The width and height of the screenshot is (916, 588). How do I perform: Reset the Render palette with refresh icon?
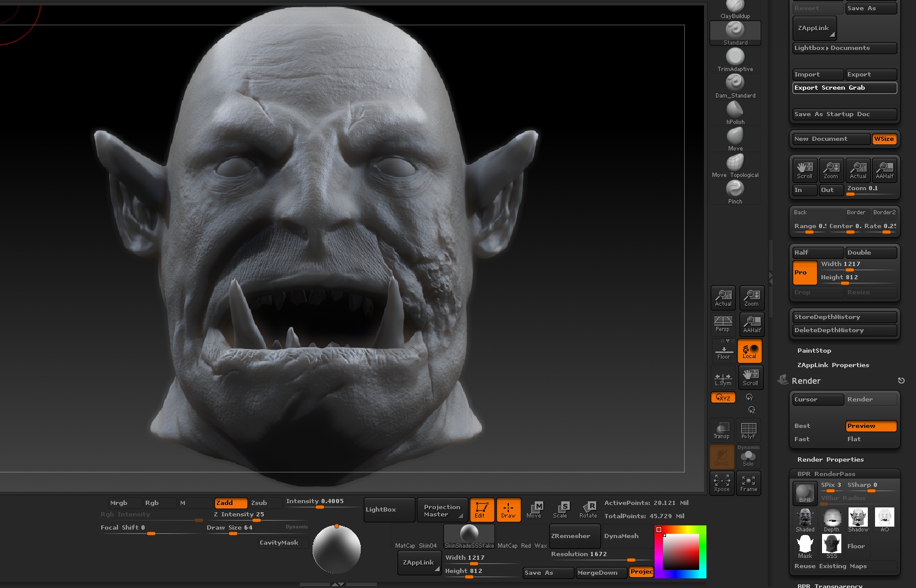(901, 380)
